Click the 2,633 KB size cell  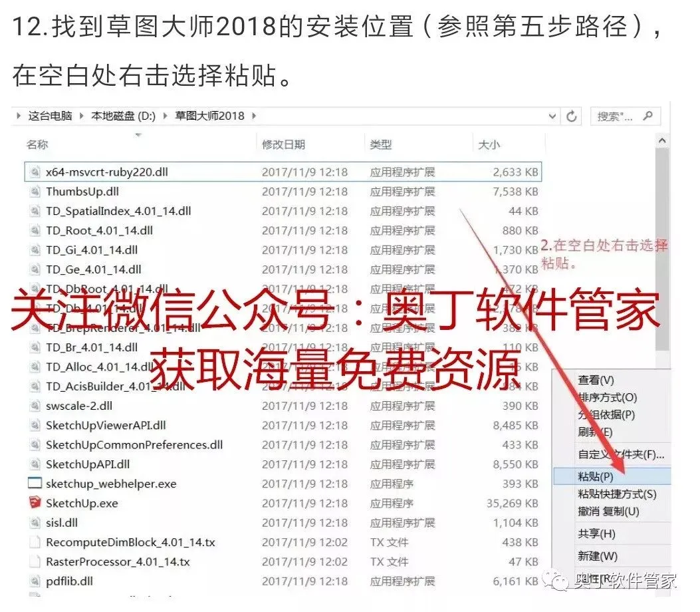[x=515, y=172]
